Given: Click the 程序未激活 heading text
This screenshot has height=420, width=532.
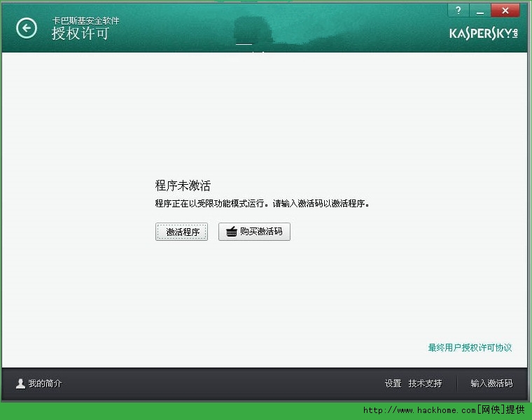Looking at the screenshot, I should click(x=183, y=185).
